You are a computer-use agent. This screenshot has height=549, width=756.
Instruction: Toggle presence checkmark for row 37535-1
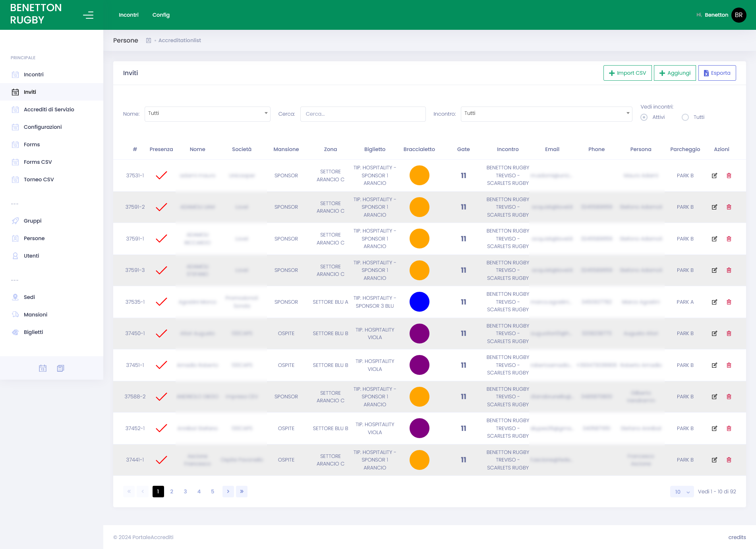click(x=161, y=302)
